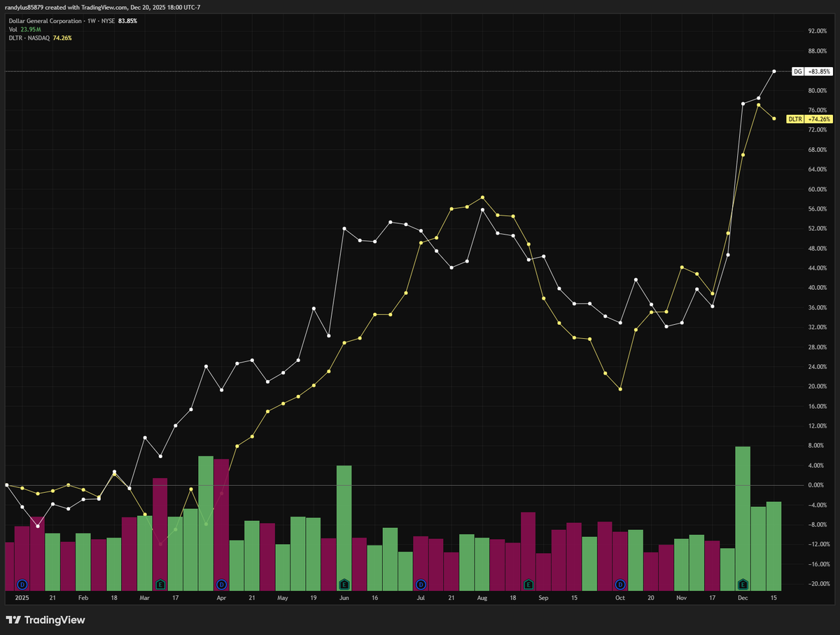Click the dividend D marker at 2025 start
The width and height of the screenshot is (840, 635).
coord(22,584)
